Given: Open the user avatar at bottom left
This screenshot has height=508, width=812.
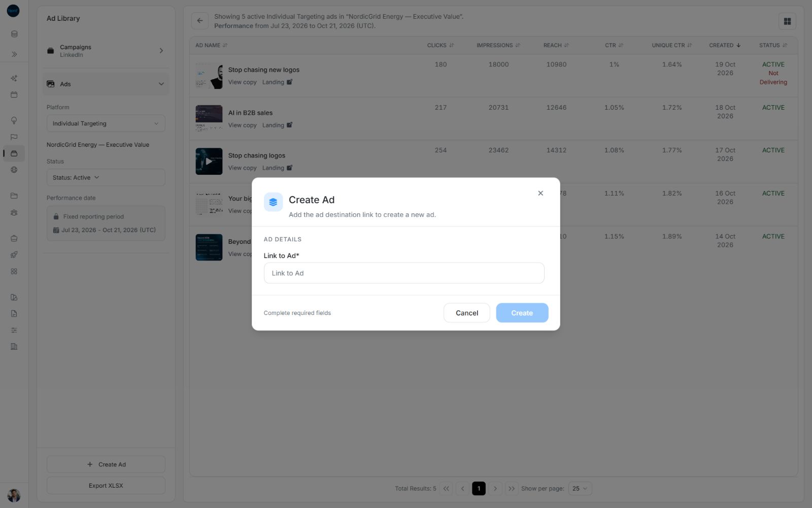Looking at the screenshot, I should tap(14, 495).
